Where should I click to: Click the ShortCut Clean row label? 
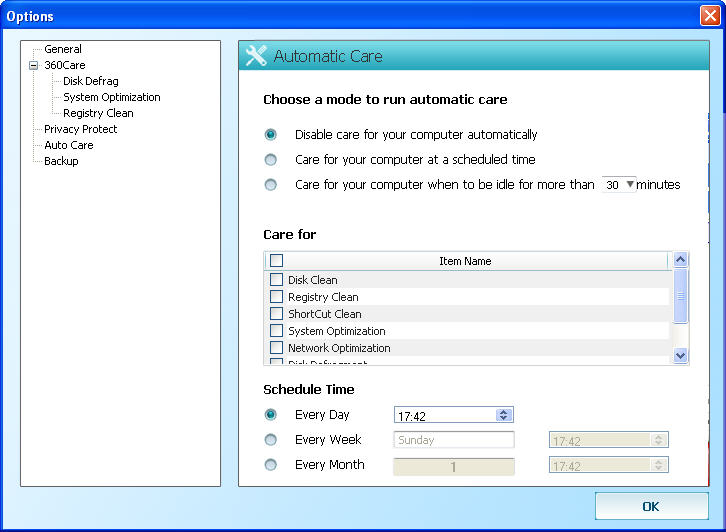tap(325, 314)
